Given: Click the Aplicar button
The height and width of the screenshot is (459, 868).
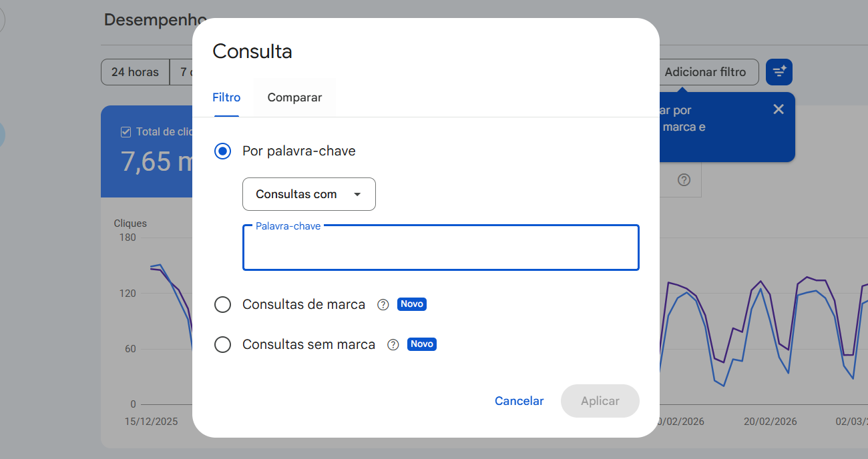Looking at the screenshot, I should [x=600, y=401].
